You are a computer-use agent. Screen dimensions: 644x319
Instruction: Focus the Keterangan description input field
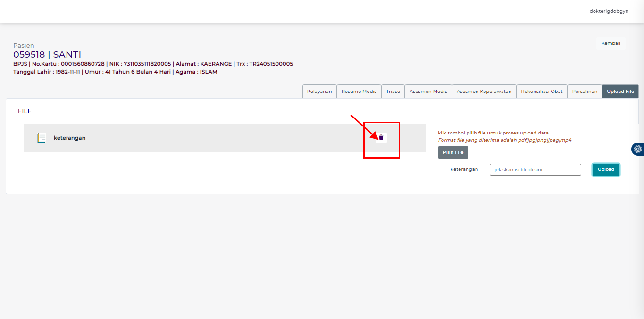pos(535,170)
